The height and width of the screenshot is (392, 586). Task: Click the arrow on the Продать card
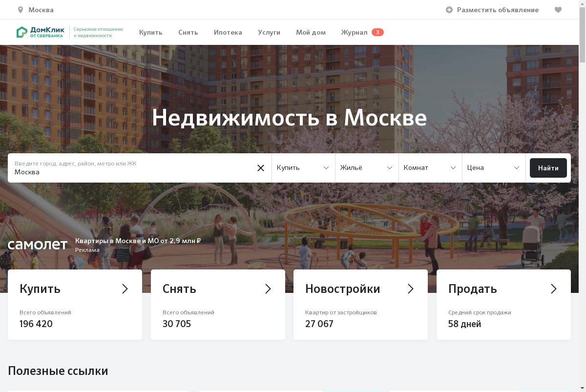(x=554, y=289)
